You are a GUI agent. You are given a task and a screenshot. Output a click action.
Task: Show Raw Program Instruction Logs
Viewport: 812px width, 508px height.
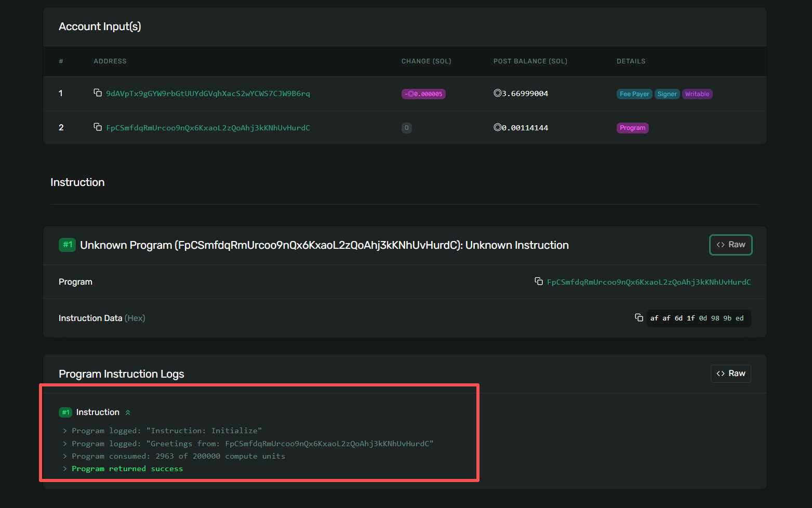pyautogui.click(x=730, y=373)
